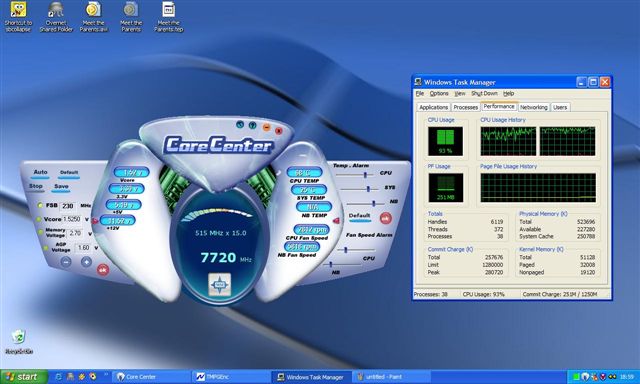Adjust the NB Fan Speed Alarm slider
This screenshot has height=384, width=640.
coord(330,264)
